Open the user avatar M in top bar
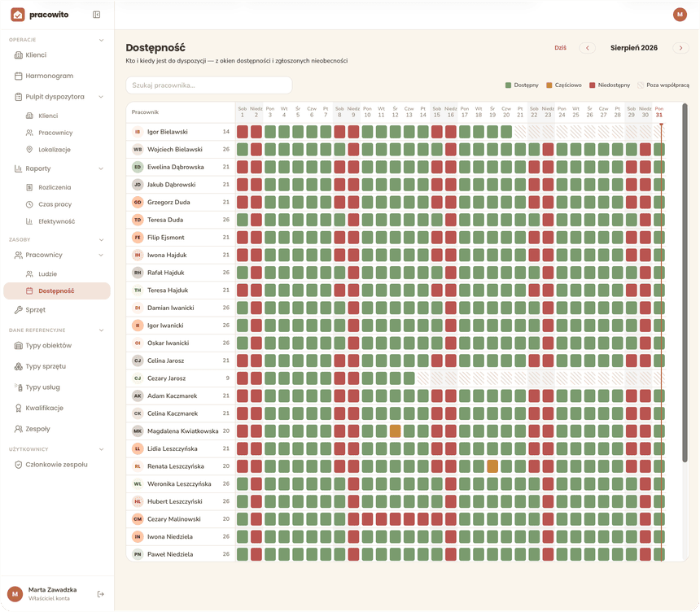This screenshot has height=612, width=700. pos(680,15)
